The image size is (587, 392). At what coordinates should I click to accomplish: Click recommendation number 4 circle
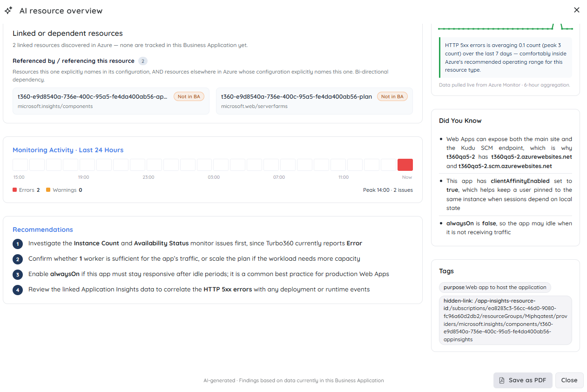pos(18,290)
